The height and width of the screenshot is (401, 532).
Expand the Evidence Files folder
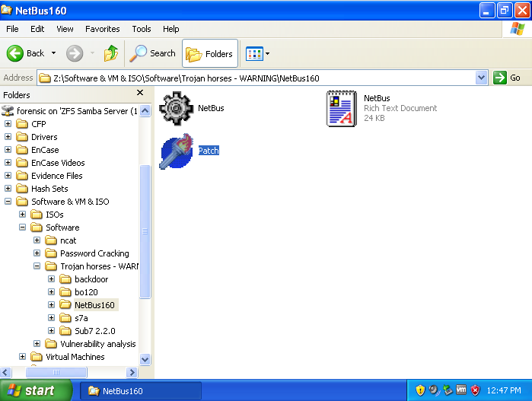[8, 176]
